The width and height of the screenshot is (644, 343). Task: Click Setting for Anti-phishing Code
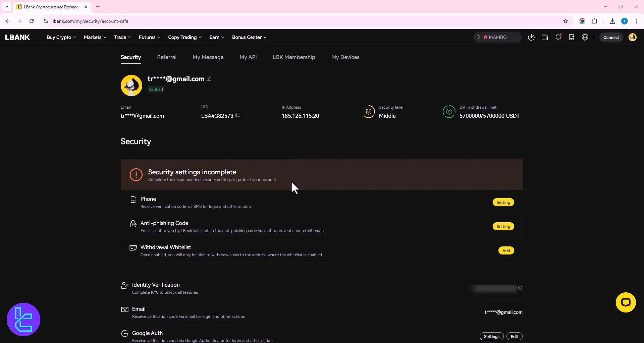[x=503, y=226]
